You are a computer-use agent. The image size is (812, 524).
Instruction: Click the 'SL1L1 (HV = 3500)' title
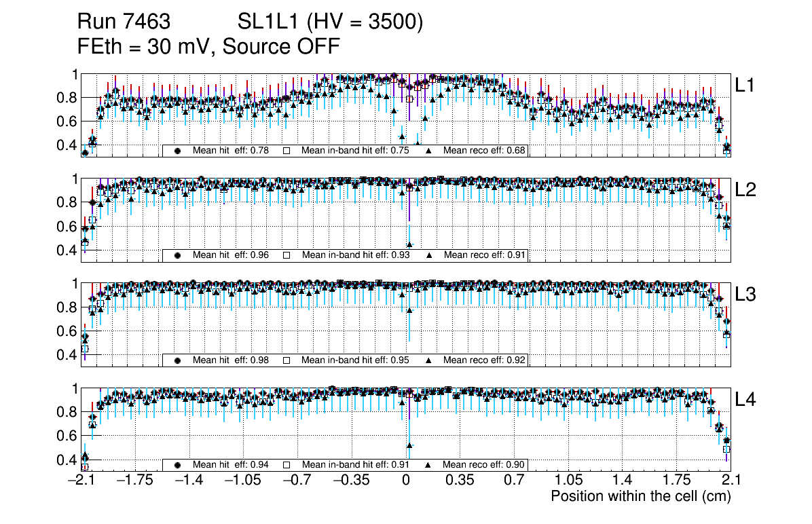[x=330, y=22]
